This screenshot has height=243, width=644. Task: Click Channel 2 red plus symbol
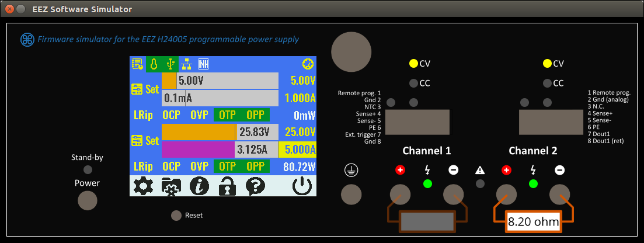(506, 170)
